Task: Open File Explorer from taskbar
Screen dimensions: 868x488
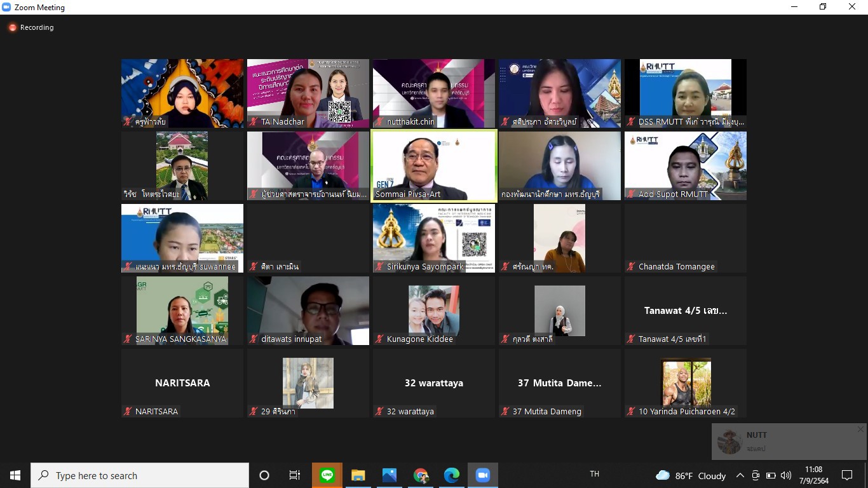Action: [x=358, y=475]
